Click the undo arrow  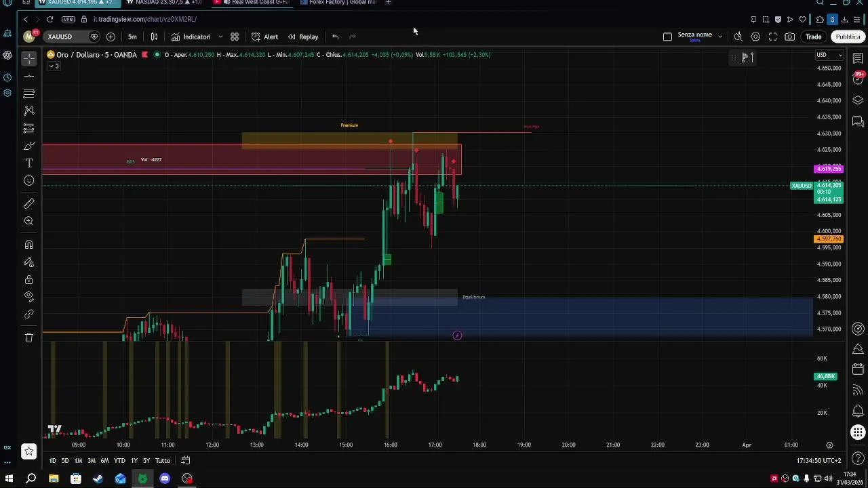pyautogui.click(x=335, y=37)
